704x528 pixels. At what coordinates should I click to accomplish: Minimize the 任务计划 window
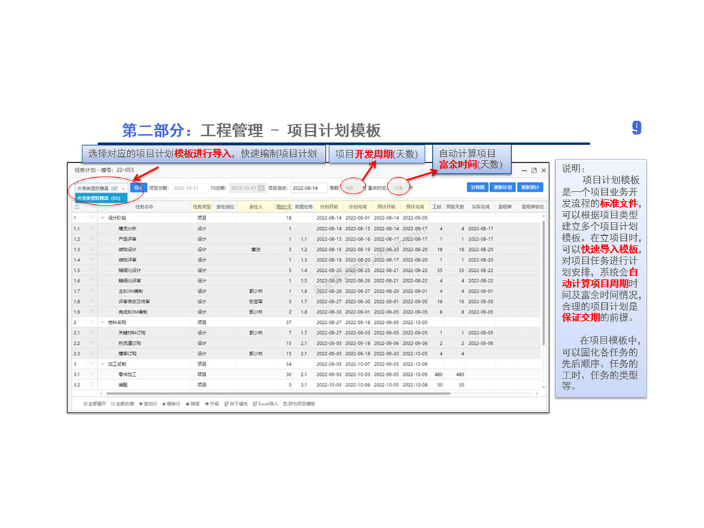point(524,171)
